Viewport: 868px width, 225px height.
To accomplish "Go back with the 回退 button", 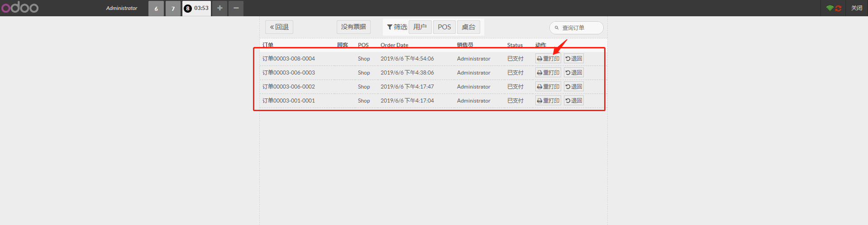I will (279, 27).
